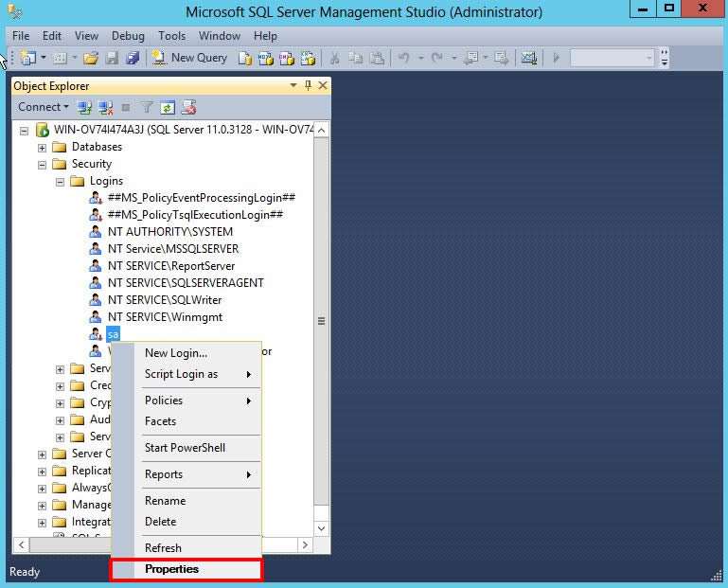Select NT AUTHORITY\SYSTEM login
Screen dimensions: 728x588
point(170,232)
